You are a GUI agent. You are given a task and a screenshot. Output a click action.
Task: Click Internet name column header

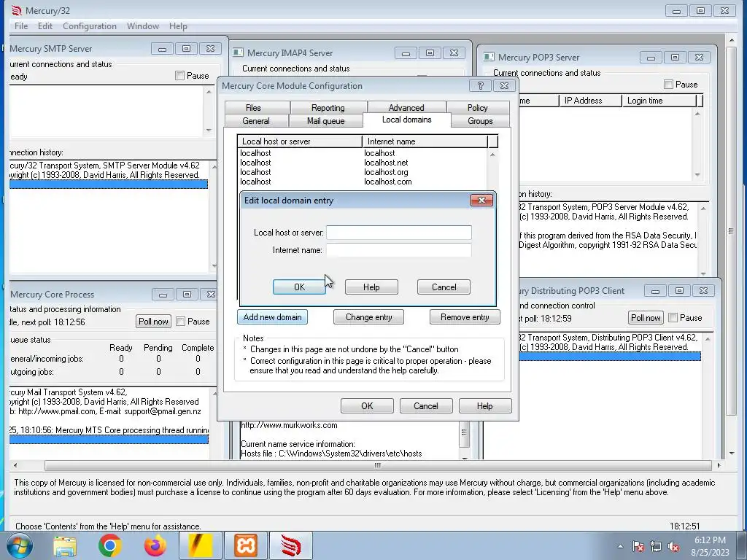coord(425,141)
